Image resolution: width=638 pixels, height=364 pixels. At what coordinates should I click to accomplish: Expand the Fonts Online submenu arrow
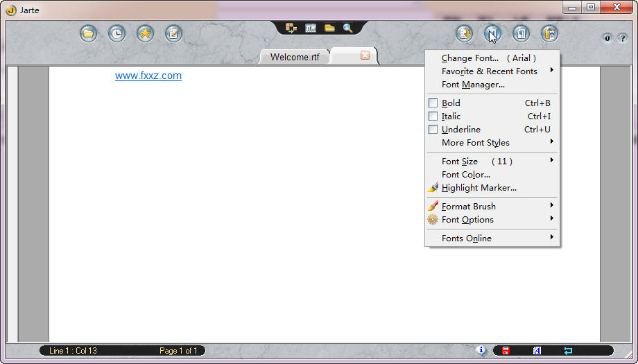pyautogui.click(x=552, y=237)
